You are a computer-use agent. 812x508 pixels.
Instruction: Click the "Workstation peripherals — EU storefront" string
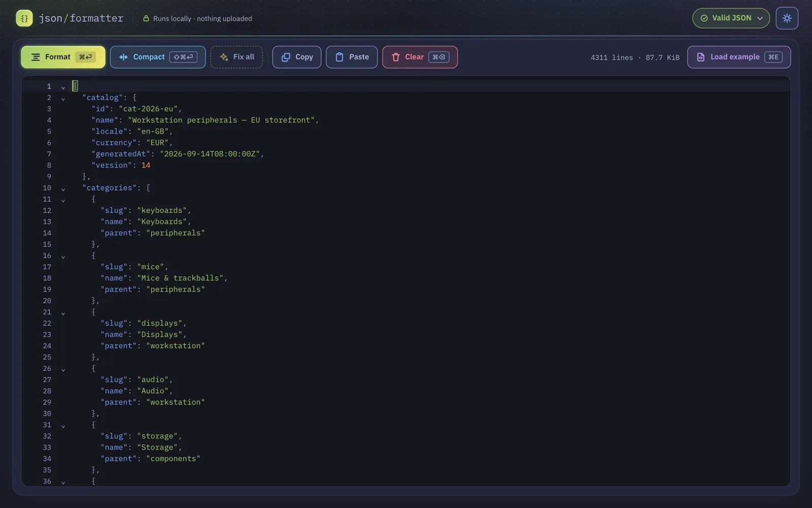pos(221,120)
